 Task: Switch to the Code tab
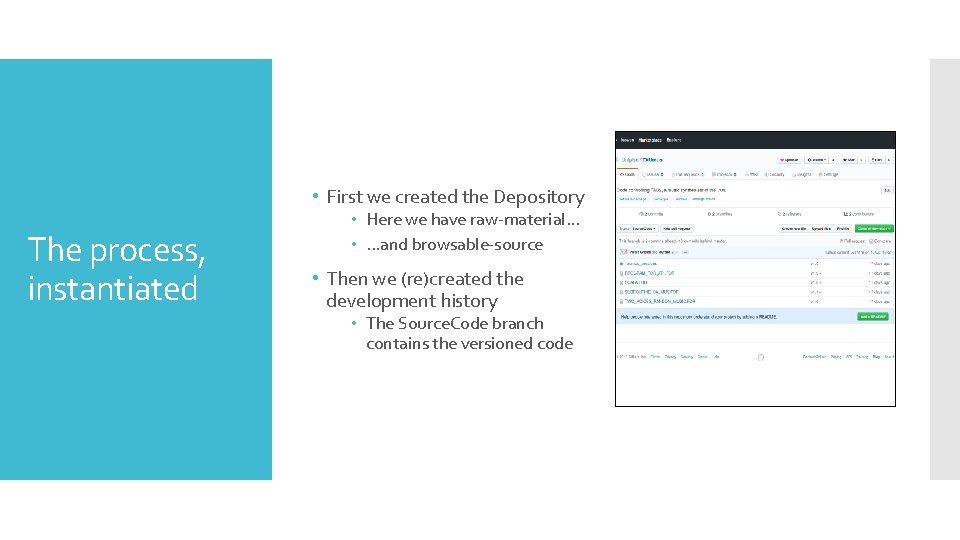pyautogui.click(x=627, y=174)
